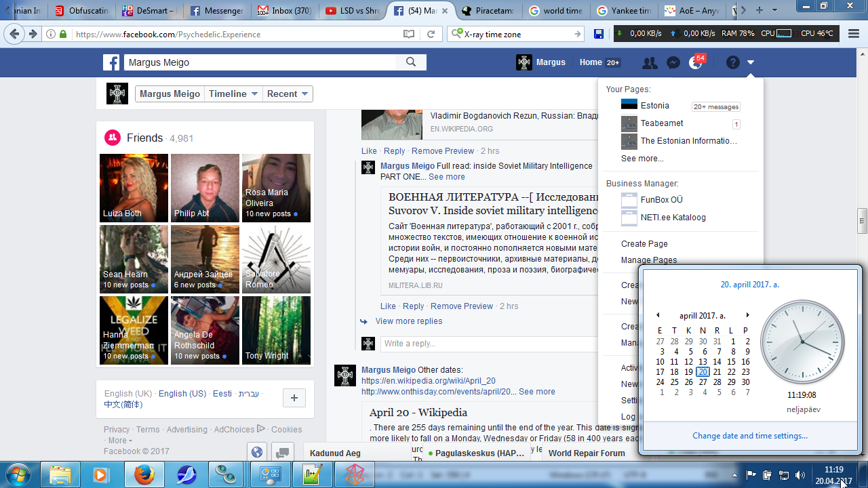Open the en.wikipedia.org/wiki/April_20 link
The width and height of the screenshot is (868, 488).
[429, 381]
